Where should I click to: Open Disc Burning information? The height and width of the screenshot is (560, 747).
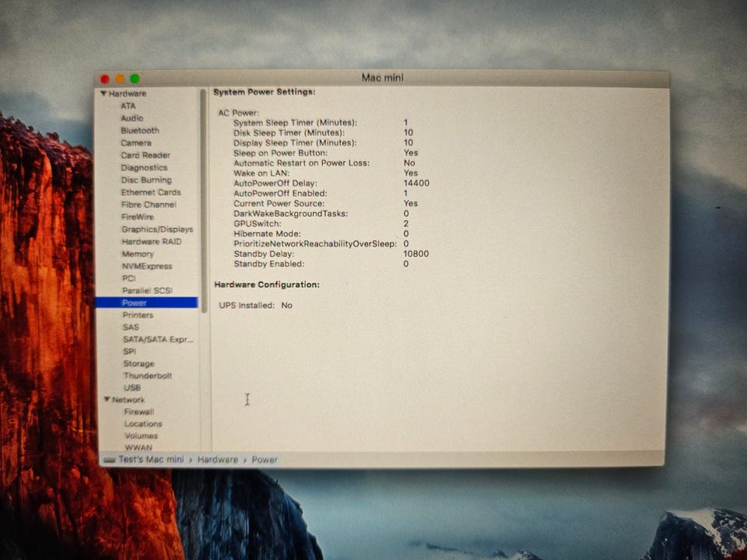[146, 180]
